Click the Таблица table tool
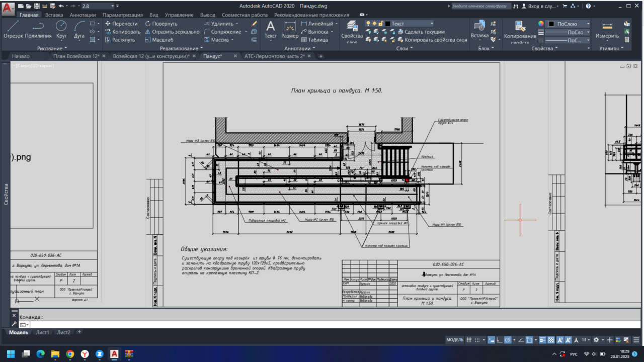The image size is (644, 362). [x=314, y=40]
